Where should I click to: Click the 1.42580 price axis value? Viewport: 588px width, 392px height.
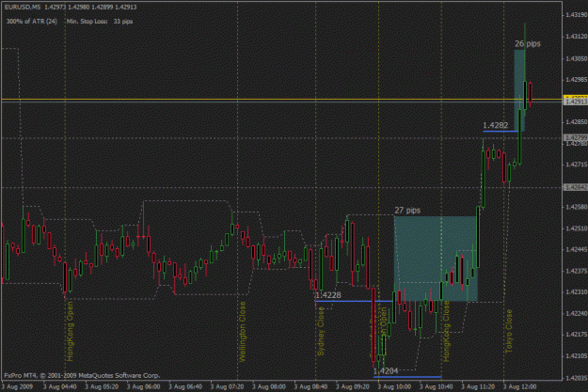pos(576,207)
